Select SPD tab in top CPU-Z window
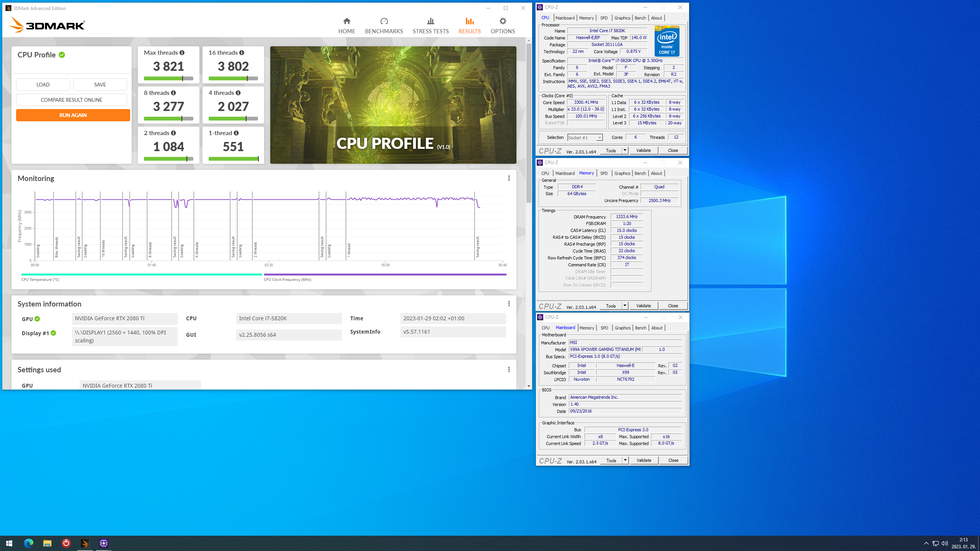Screen dimensions: 980x551 (604, 18)
